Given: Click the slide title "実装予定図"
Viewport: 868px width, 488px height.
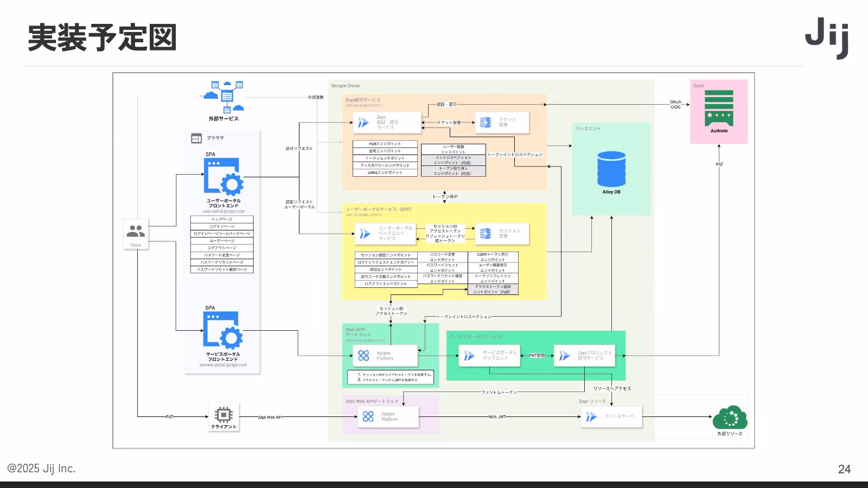Looking at the screenshot, I should [x=102, y=37].
